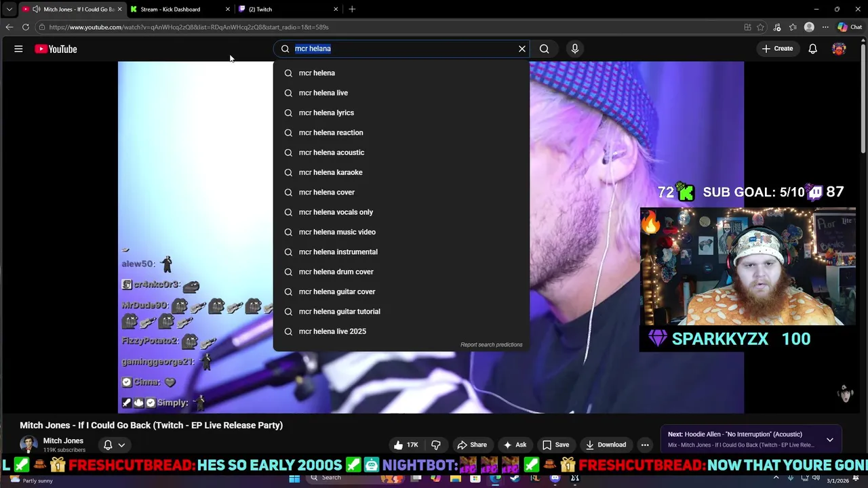
Task: Close the Kick Dashboard tab
Action: (x=228, y=9)
